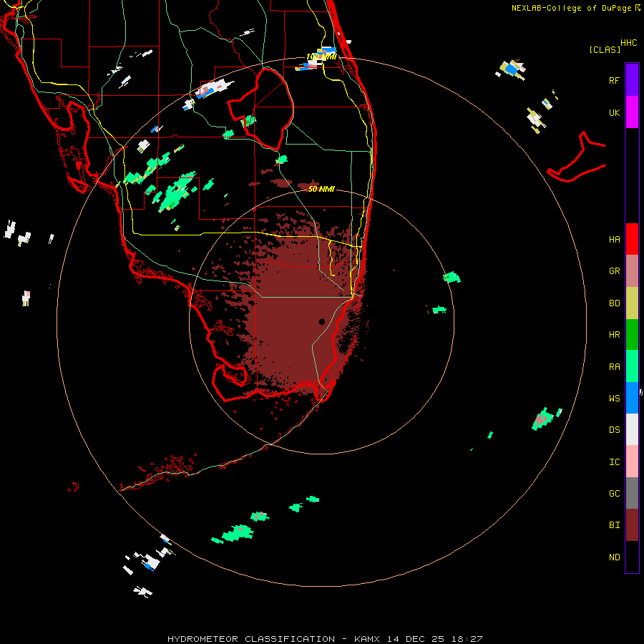
Task: Click the 100 NMI range ring label
Action: [321, 57]
